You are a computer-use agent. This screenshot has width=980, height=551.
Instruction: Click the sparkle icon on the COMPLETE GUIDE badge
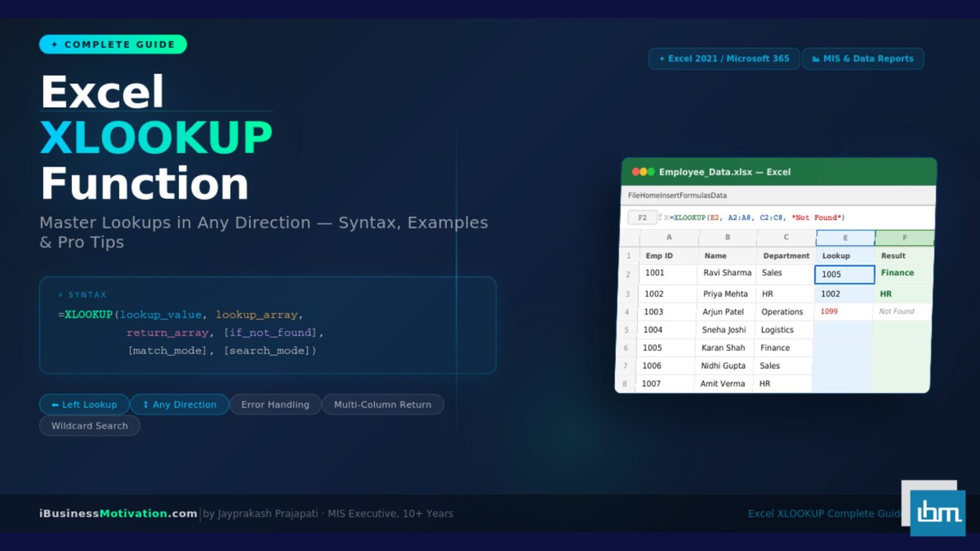(54, 44)
